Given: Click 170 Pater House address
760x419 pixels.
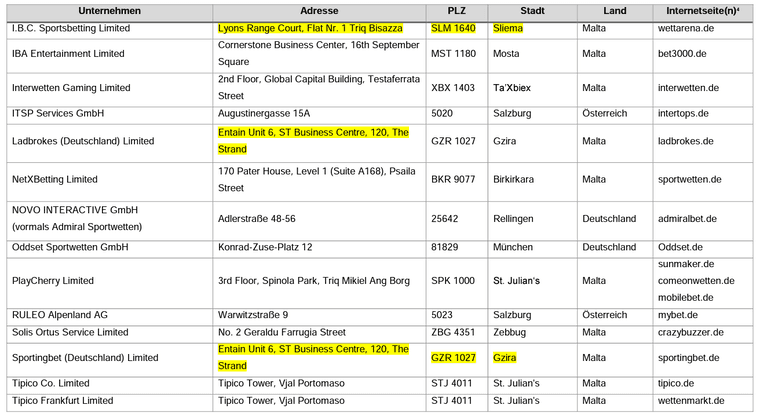Looking at the screenshot, I should [x=317, y=179].
